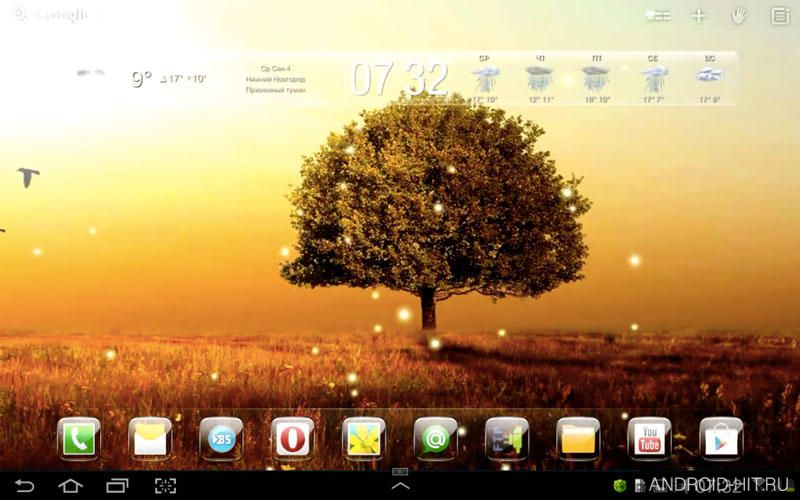Screen dimensions: 800x500
Task: Open the Recent apps overview
Action: pyautogui.click(x=117, y=486)
